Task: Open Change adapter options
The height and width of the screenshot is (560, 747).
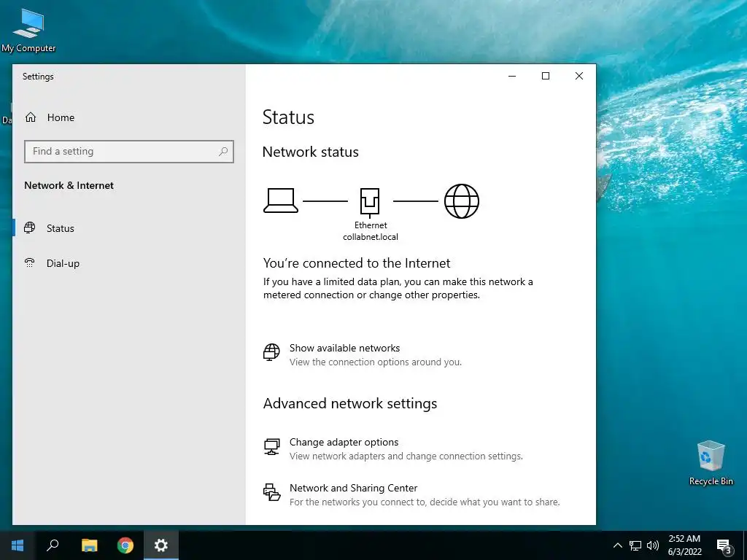Action: 344,443
